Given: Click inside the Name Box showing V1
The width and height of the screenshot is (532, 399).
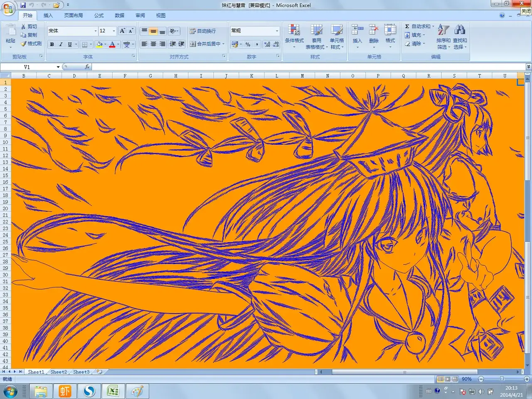Looking at the screenshot, I should coord(37,67).
